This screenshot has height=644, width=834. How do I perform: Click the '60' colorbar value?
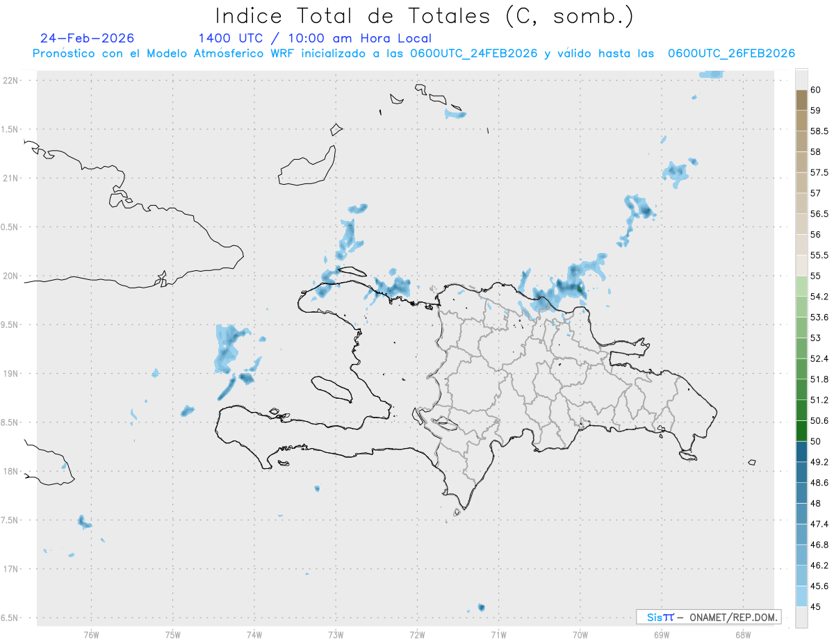pyautogui.click(x=816, y=90)
